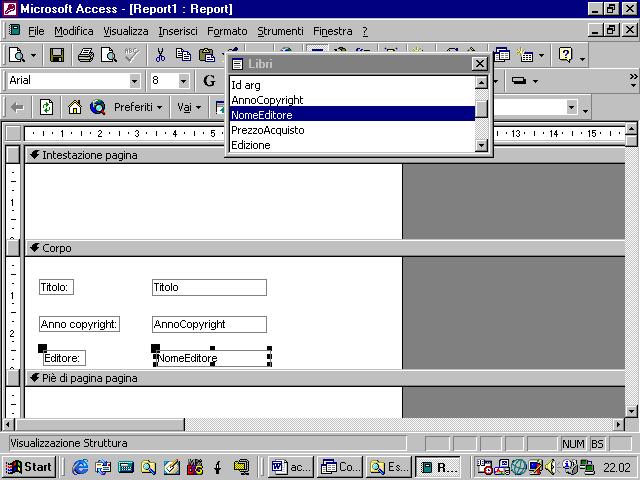Switch to the Word task ac... button
640x480 pixels.
pyautogui.click(x=291, y=467)
